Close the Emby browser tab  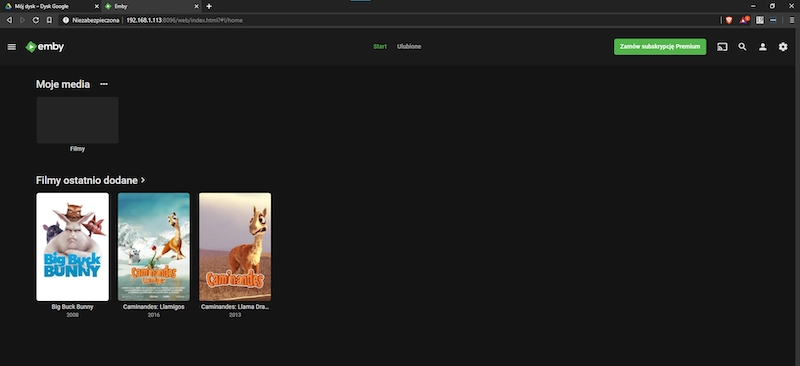coord(196,6)
